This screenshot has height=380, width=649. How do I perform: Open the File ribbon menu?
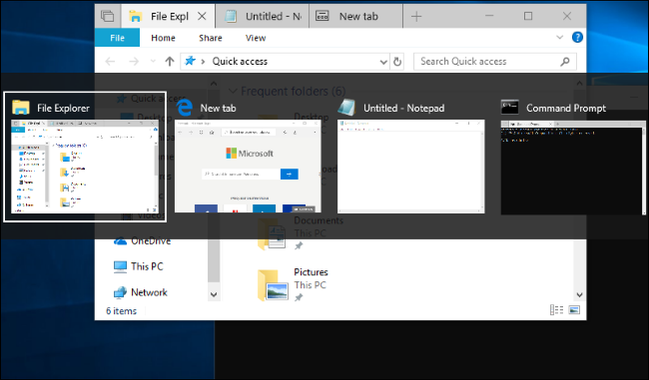[117, 38]
